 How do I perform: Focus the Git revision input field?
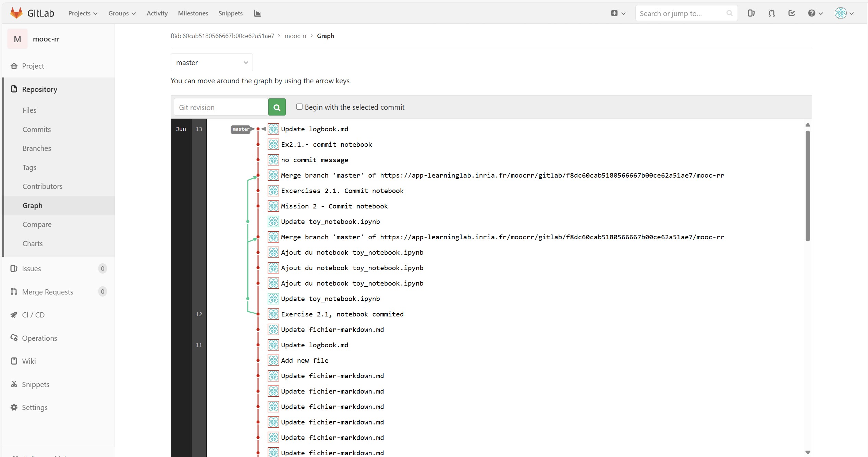coord(221,107)
